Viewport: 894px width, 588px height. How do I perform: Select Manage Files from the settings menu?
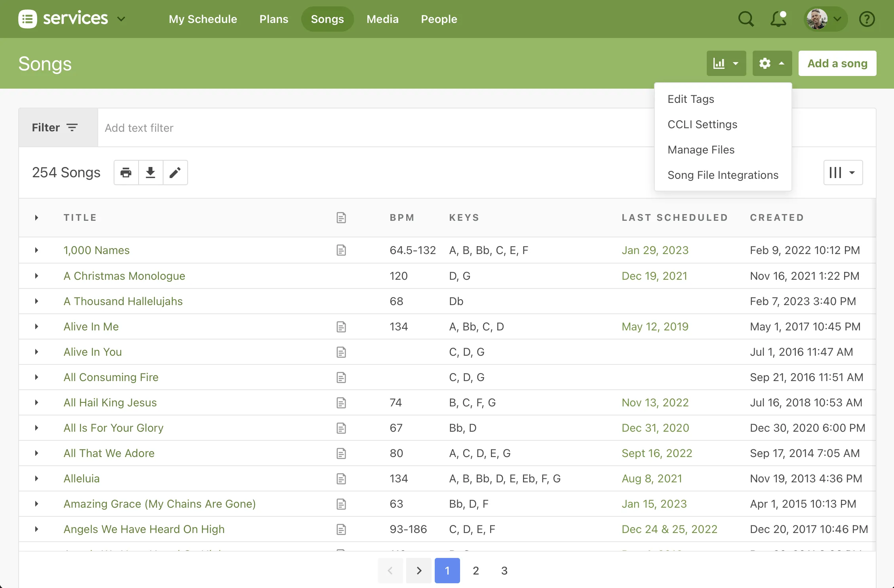(x=701, y=150)
